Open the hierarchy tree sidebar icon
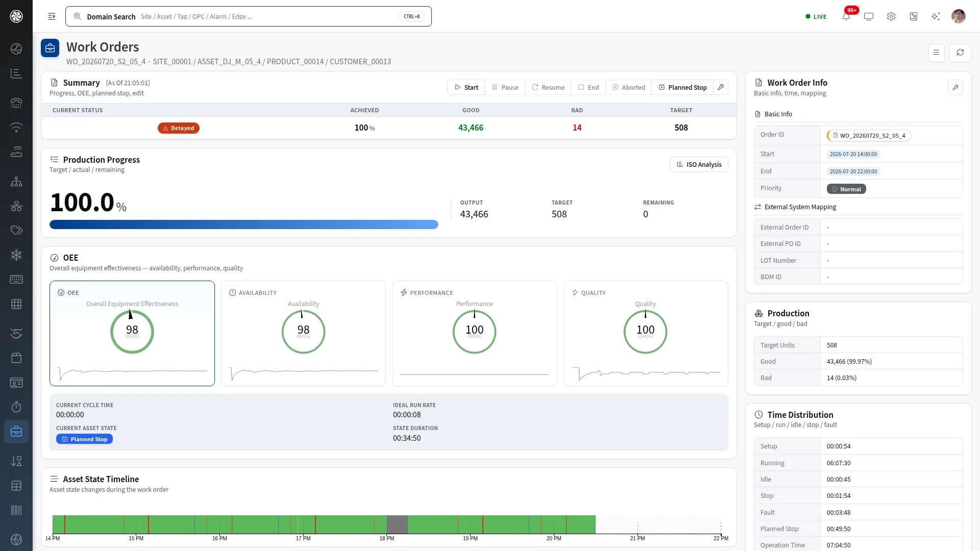980x551 pixels. pos(16,182)
